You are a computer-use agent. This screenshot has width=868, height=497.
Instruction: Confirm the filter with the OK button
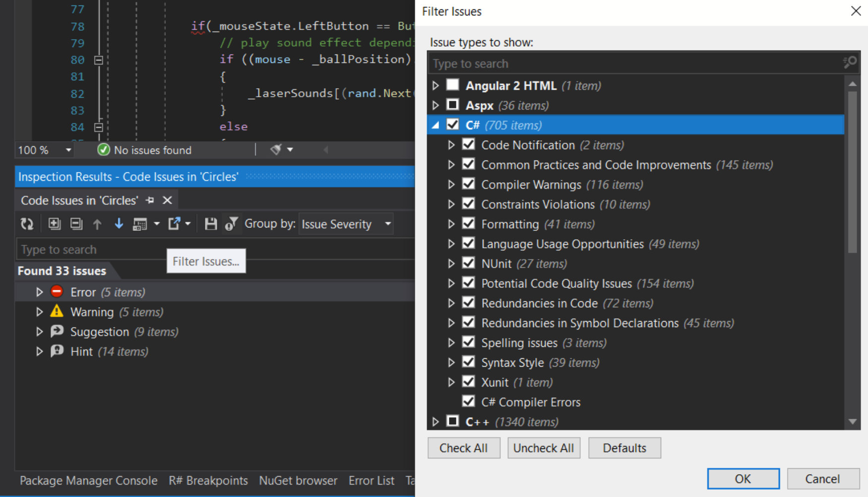pos(743,479)
